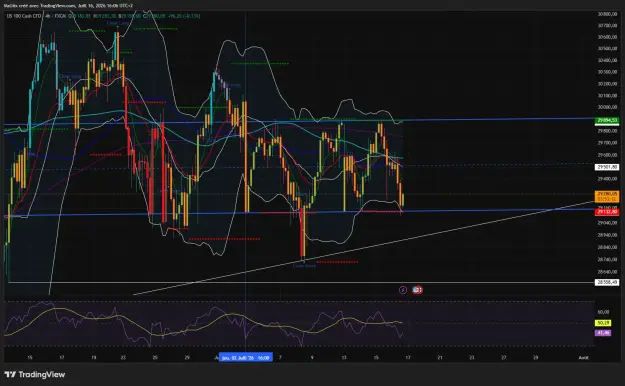
Task: Click the white 28558 price label
Action: 607,282
